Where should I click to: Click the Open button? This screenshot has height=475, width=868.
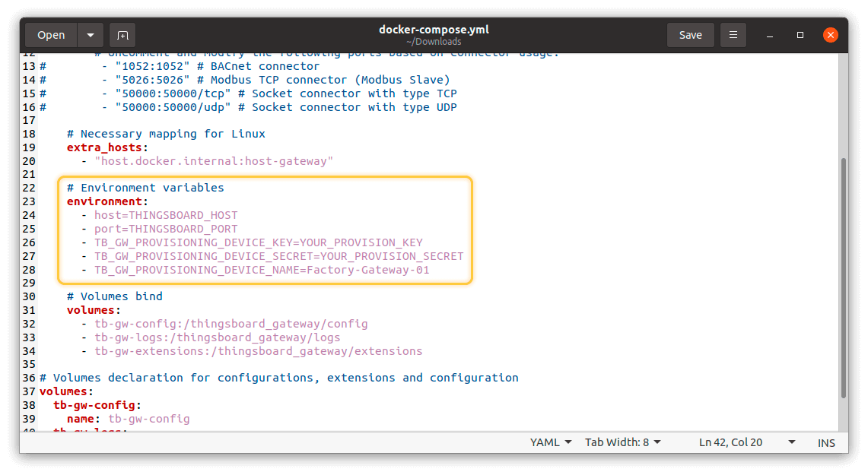click(51, 35)
